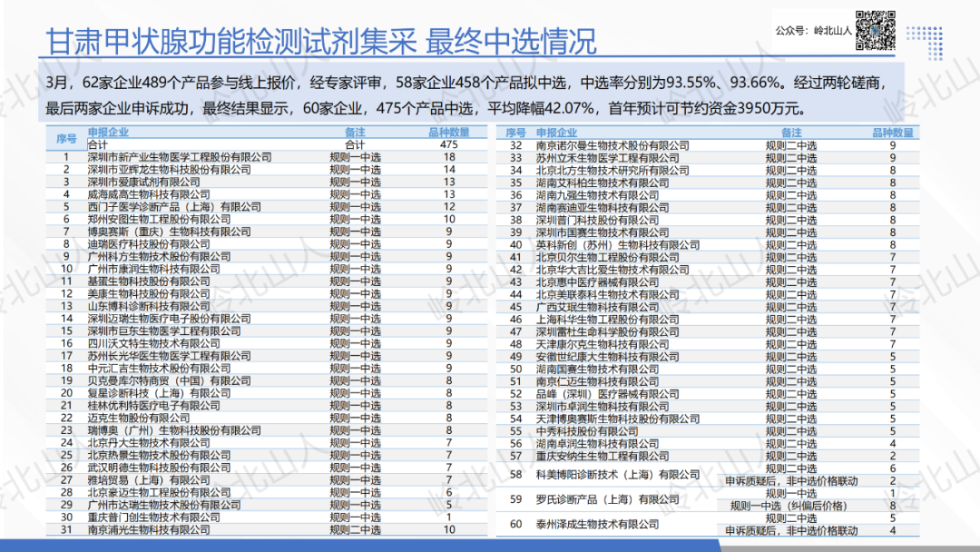The height and width of the screenshot is (552, 980).
Task: Click 北京豪迈生物工程股份有限公司
Action: 159,493
